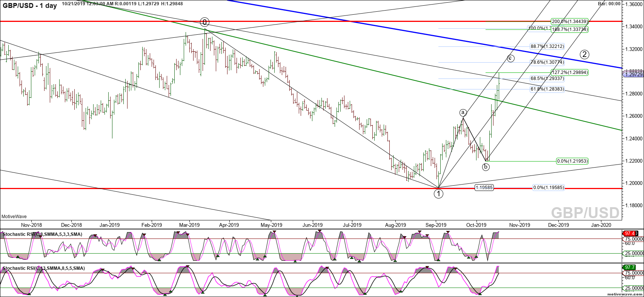Click the 1.36000 price axis label
Image resolution: width=644 pixels, height=297 pixels.
point(633,4)
